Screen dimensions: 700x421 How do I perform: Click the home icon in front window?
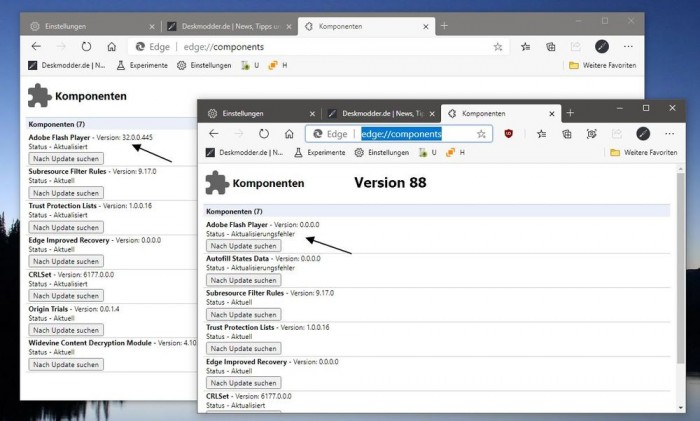point(288,133)
